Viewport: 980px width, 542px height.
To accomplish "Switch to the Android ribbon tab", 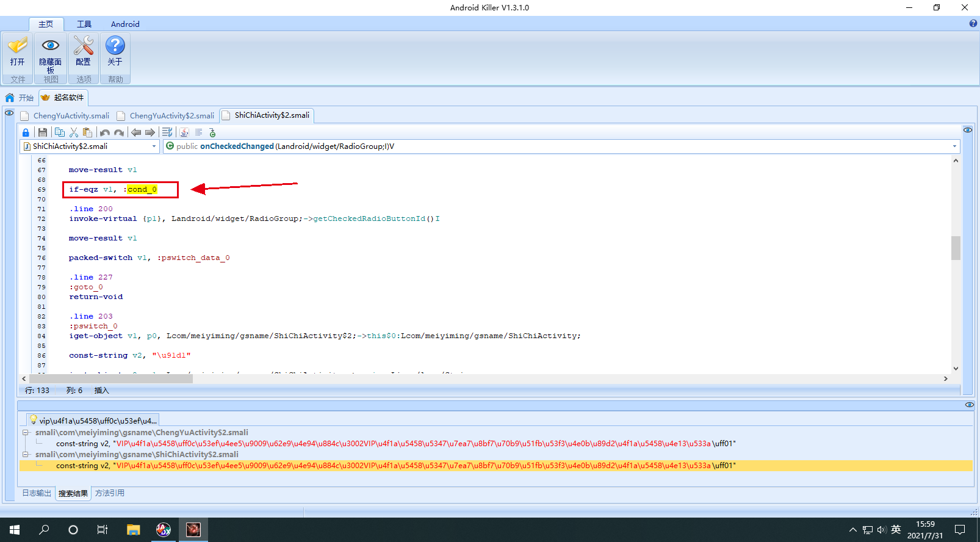I will tap(125, 24).
